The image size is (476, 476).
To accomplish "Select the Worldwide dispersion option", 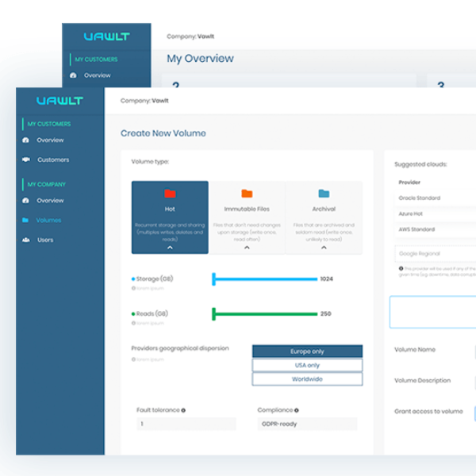I will pyautogui.click(x=307, y=379).
